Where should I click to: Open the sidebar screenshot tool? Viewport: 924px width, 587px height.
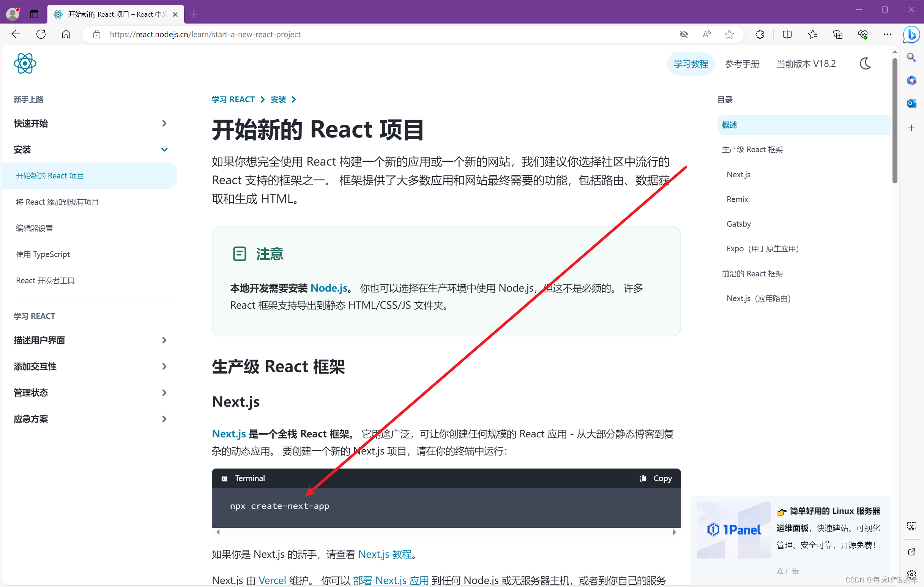click(x=911, y=526)
